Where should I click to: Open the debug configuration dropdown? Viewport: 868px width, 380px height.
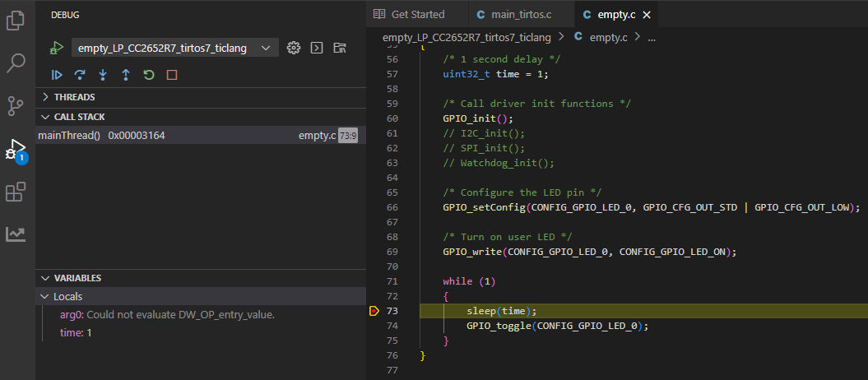[x=174, y=49]
